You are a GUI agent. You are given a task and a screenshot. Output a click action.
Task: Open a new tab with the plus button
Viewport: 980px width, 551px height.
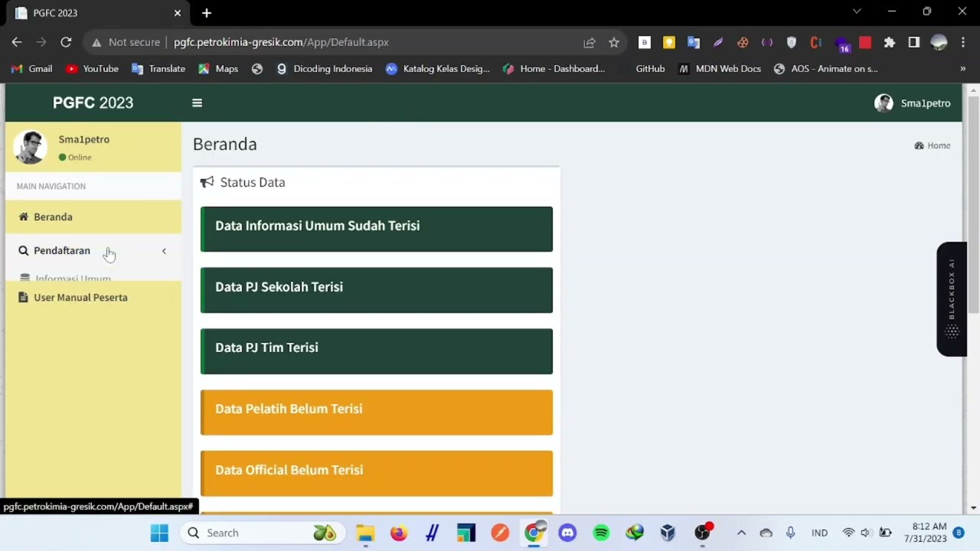pyautogui.click(x=207, y=13)
